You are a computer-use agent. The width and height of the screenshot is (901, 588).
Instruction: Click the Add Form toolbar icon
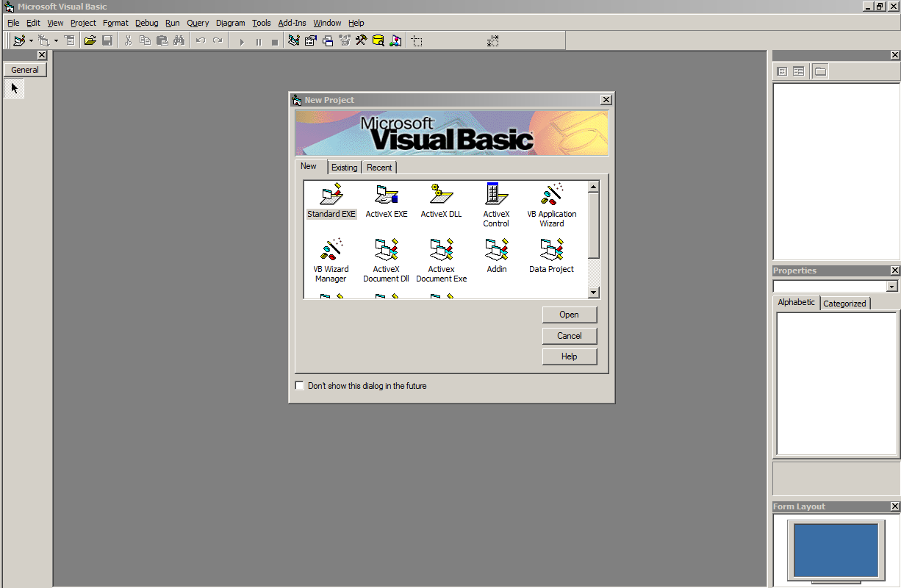pos(44,41)
